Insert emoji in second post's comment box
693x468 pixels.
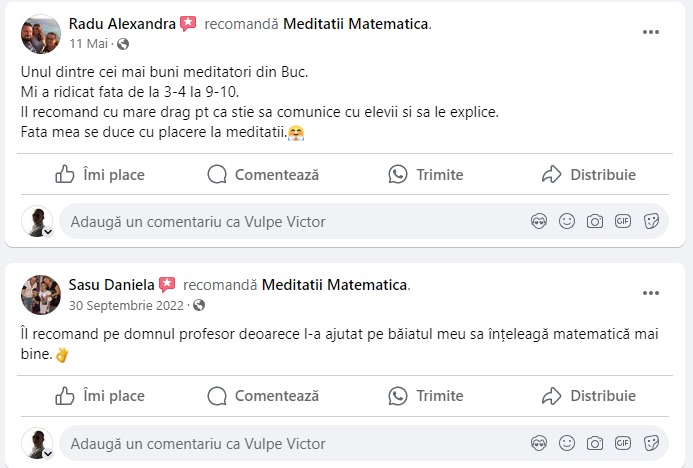(567, 442)
